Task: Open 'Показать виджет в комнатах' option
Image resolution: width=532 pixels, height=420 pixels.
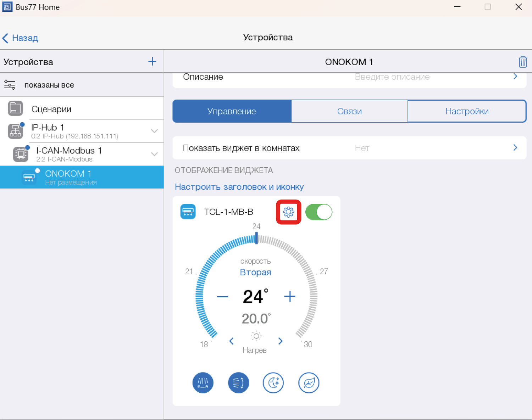Action: click(x=349, y=148)
